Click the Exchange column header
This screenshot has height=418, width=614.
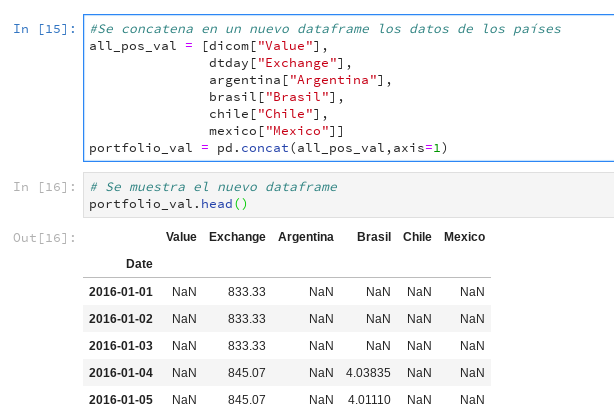[x=237, y=237]
